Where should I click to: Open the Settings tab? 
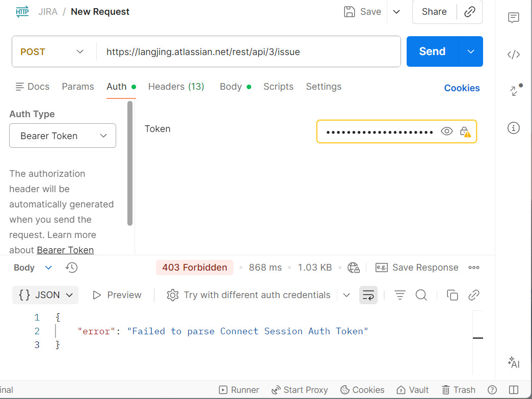pos(324,87)
